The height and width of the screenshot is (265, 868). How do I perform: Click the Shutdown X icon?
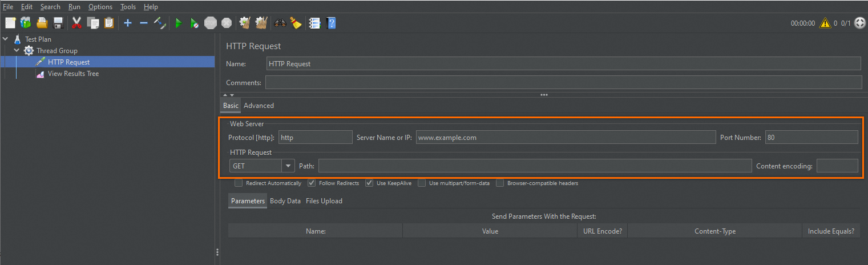tap(227, 23)
